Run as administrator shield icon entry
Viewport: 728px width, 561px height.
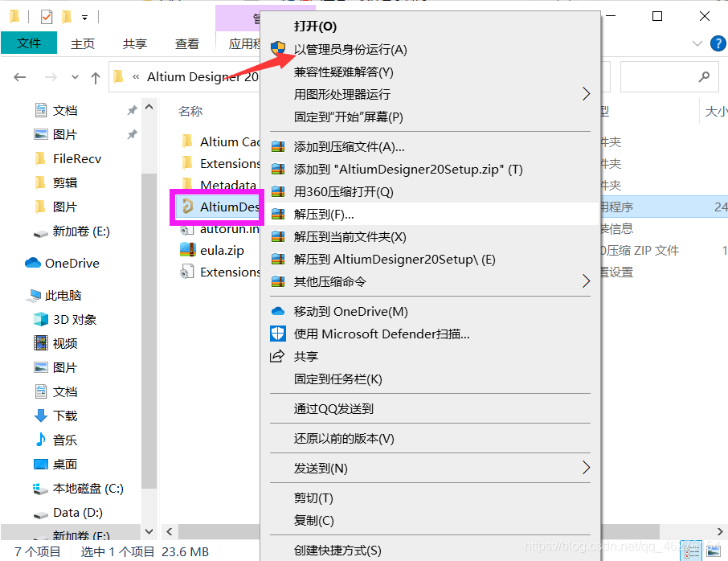pyautogui.click(x=350, y=50)
